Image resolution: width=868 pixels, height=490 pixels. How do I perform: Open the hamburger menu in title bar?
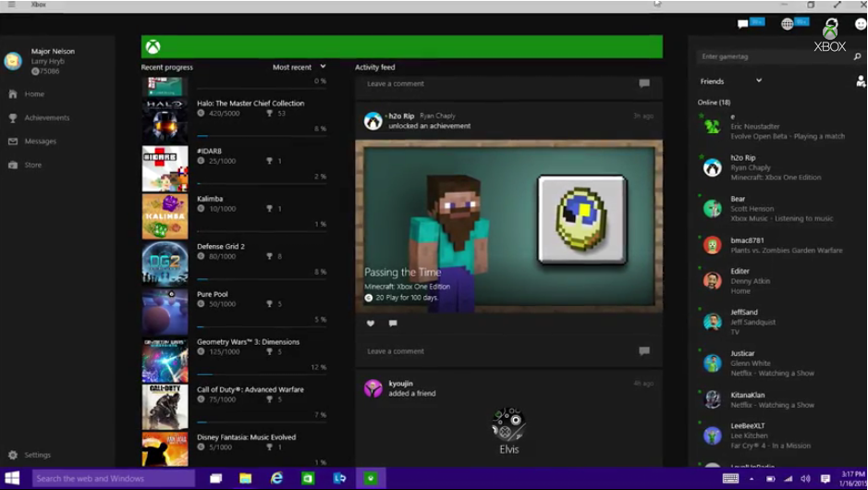click(x=12, y=5)
